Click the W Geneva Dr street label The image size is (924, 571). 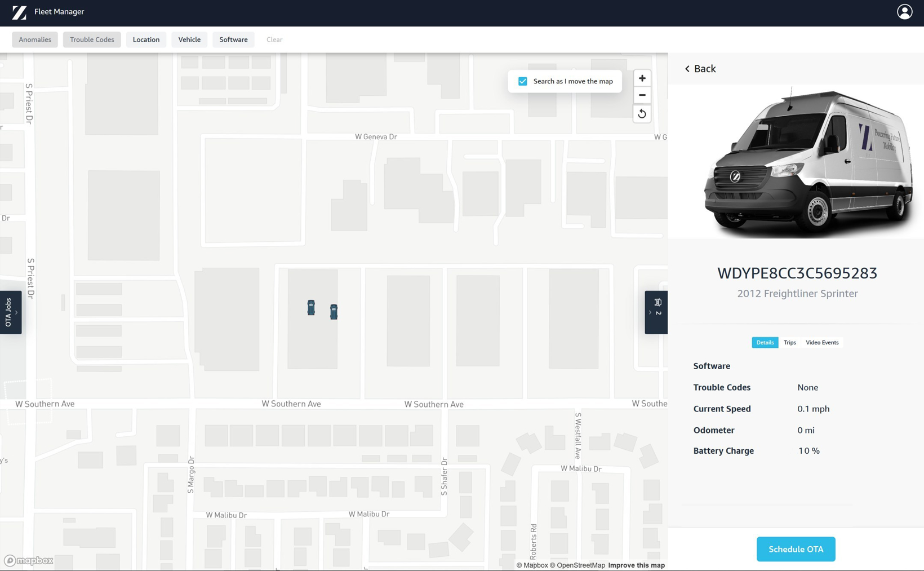pyautogui.click(x=376, y=137)
